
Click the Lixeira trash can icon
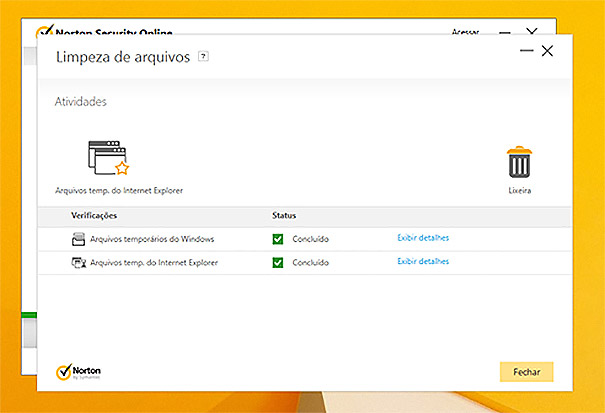pyautogui.click(x=519, y=162)
